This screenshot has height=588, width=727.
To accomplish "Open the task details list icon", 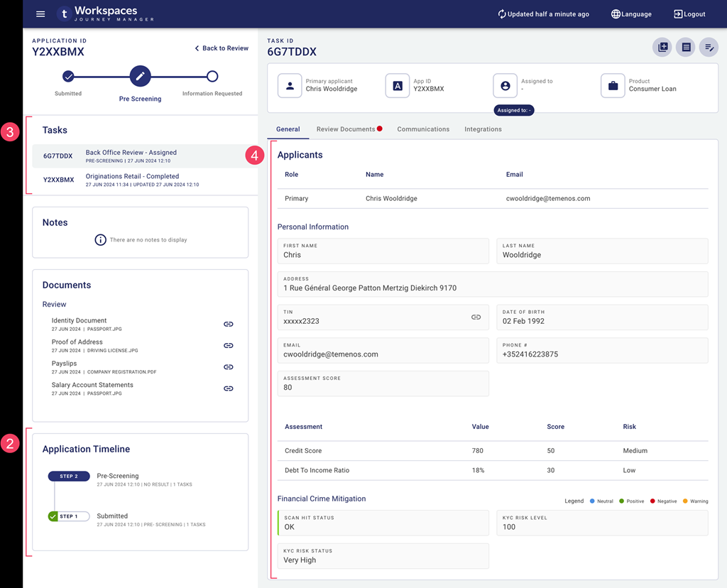I will point(686,48).
